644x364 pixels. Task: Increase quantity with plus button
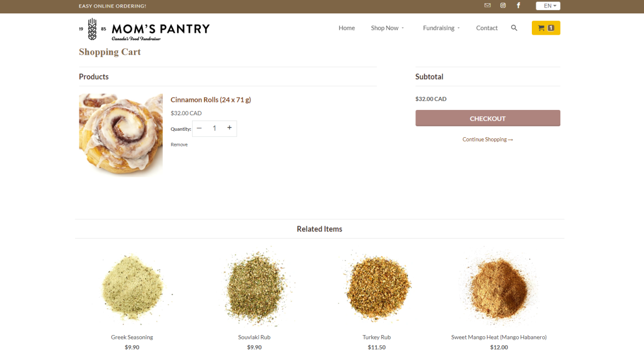coord(229,128)
